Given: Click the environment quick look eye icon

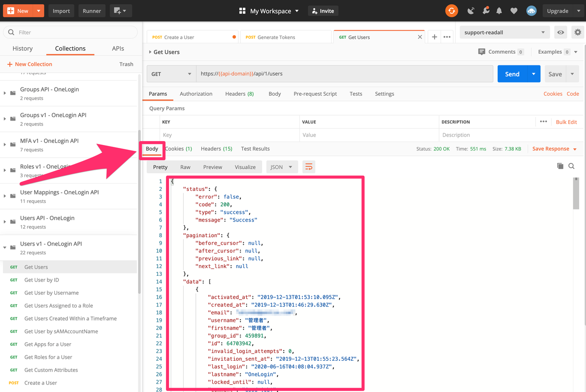Looking at the screenshot, I should (x=561, y=33).
